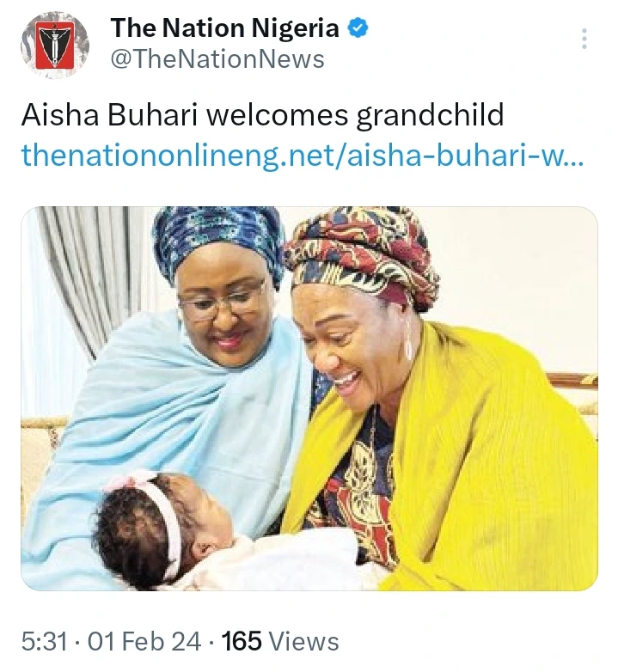Open the @TheNationNews handle
This screenshot has width=618, height=672.
[217, 59]
